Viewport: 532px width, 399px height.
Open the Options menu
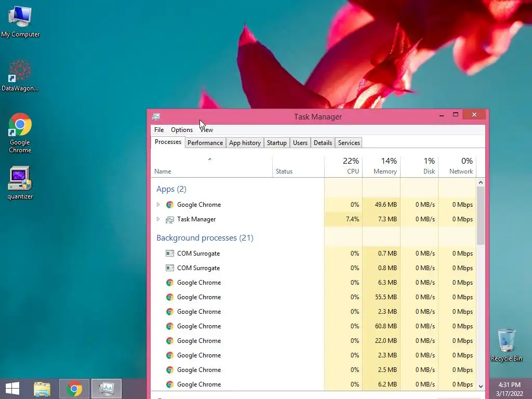(182, 129)
